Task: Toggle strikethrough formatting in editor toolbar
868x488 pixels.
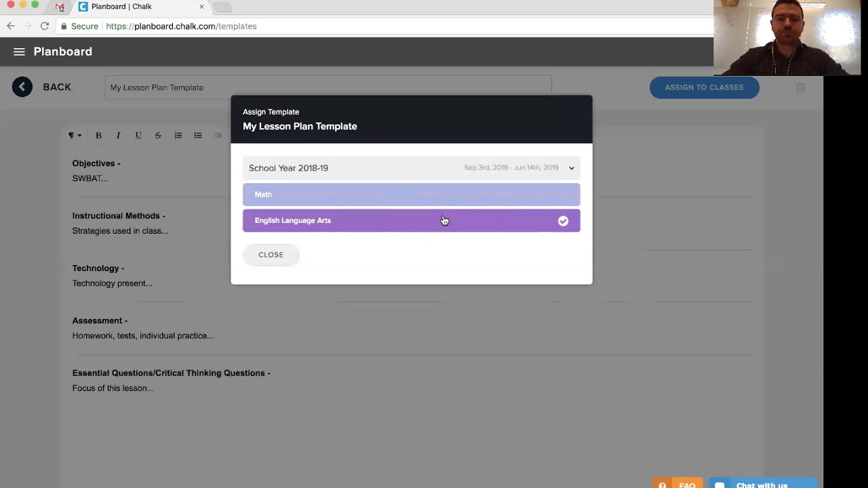Action: pos(158,136)
